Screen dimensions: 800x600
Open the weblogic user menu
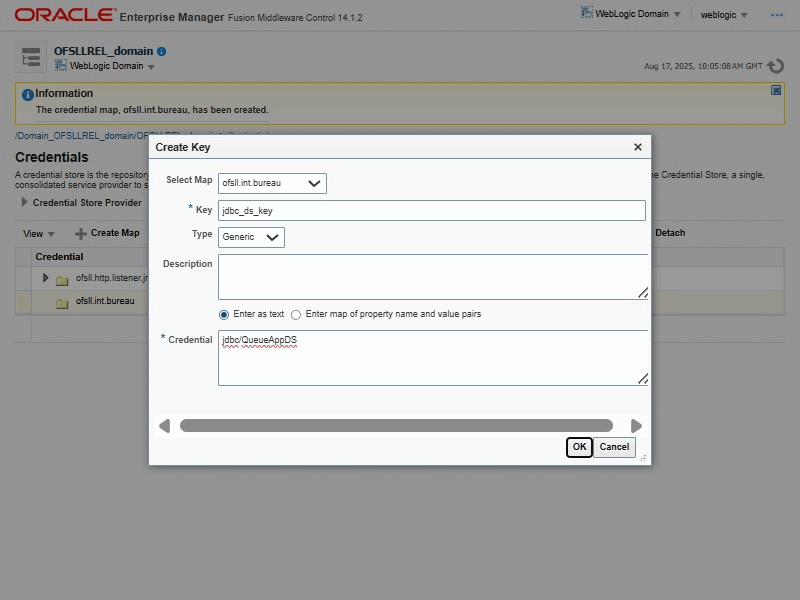723,15
